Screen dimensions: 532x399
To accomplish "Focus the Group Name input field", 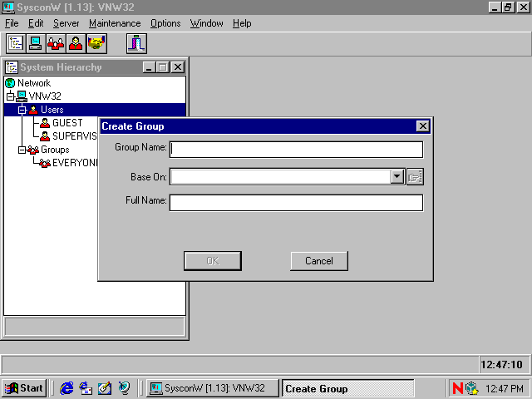I will tap(296, 150).
